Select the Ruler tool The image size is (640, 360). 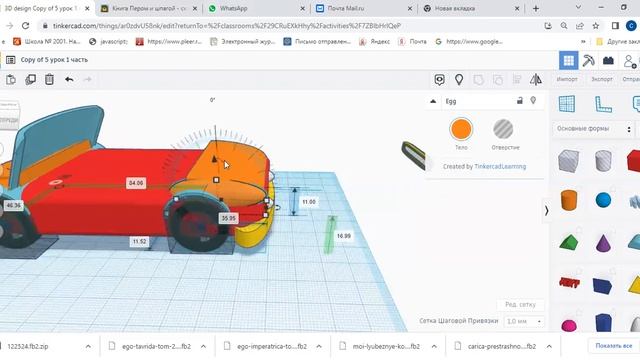(603, 104)
